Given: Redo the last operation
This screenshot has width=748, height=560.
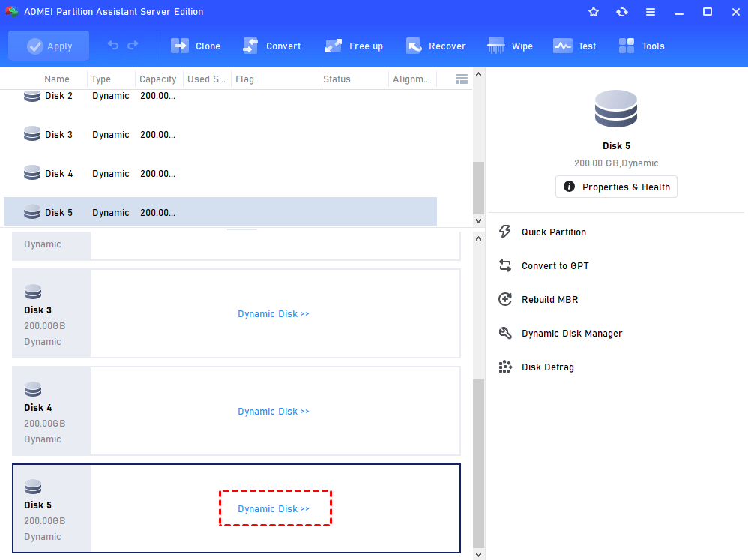Looking at the screenshot, I should [x=133, y=45].
